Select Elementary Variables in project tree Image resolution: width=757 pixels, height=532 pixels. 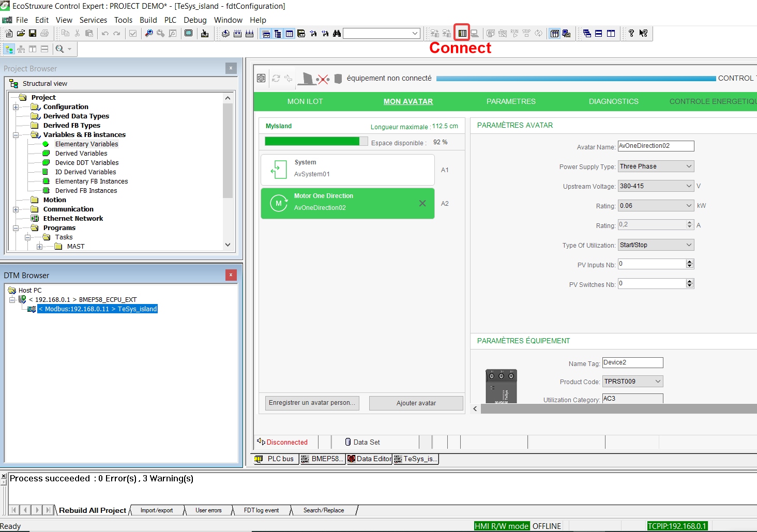[86, 144]
